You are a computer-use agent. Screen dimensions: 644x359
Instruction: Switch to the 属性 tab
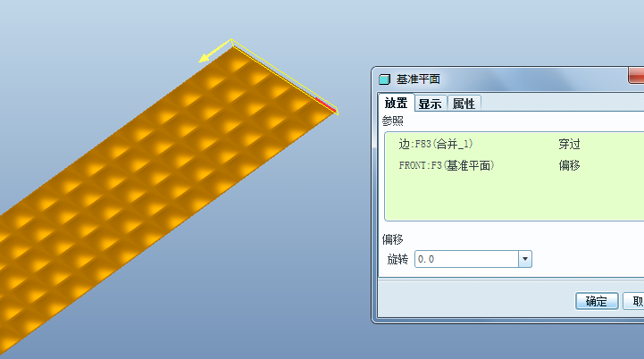464,104
